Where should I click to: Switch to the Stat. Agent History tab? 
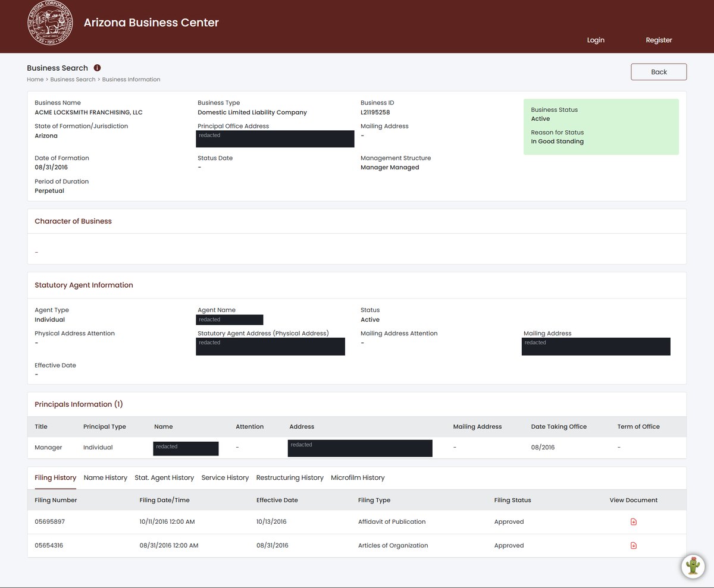click(x=164, y=477)
